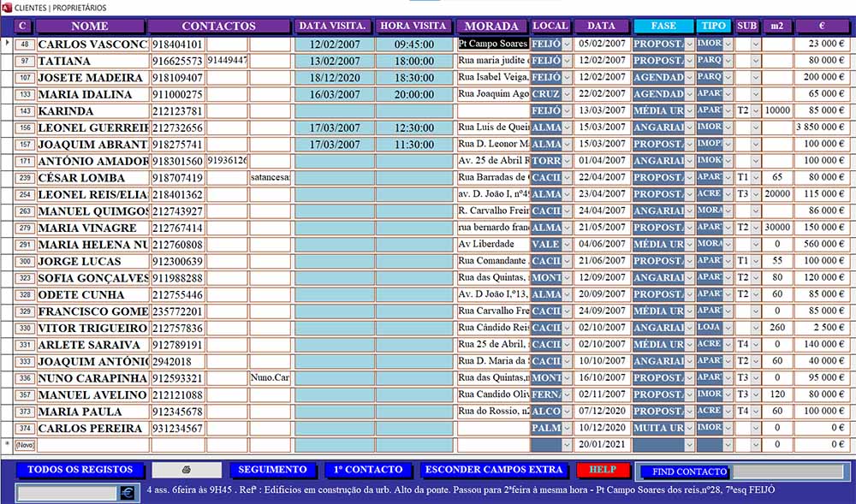Click visit time 20:00:00
The width and height of the screenshot is (856, 504).
click(x=414, y=94)
